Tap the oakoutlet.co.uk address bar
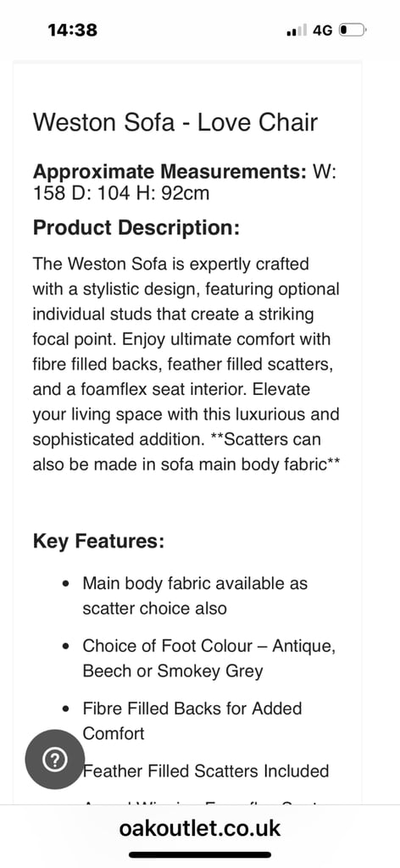This screenshot has width=400, height=868. tap(200, 828)
